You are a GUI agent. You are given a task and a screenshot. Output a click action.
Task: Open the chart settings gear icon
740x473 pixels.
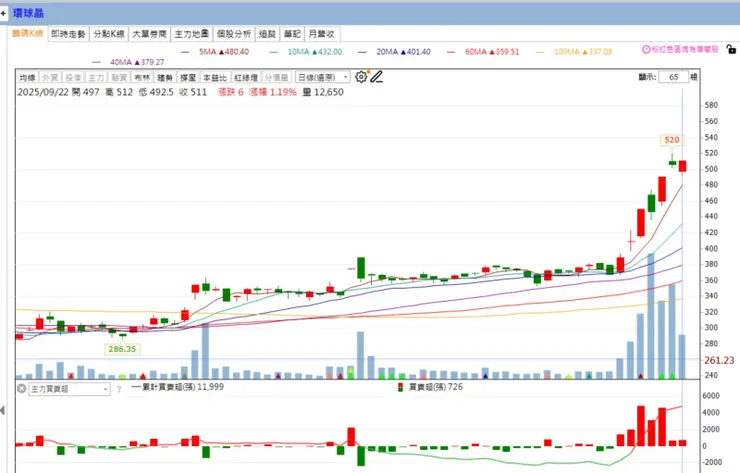[x=361, y=77]
